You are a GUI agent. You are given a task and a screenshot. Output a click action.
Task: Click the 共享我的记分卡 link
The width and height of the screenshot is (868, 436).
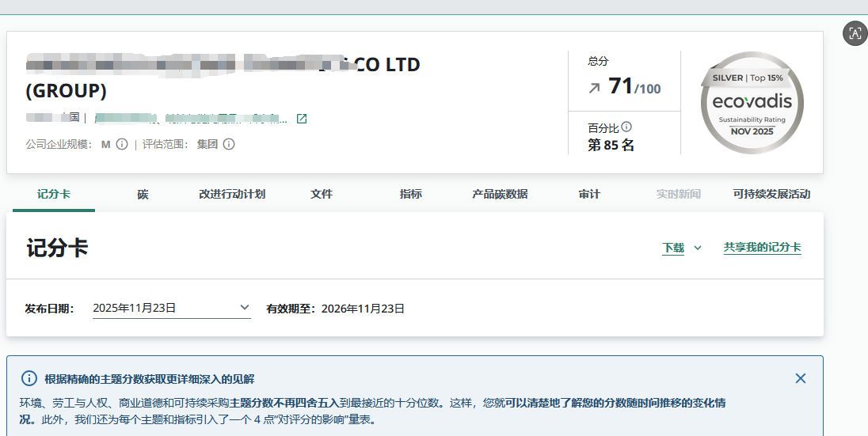762,248
